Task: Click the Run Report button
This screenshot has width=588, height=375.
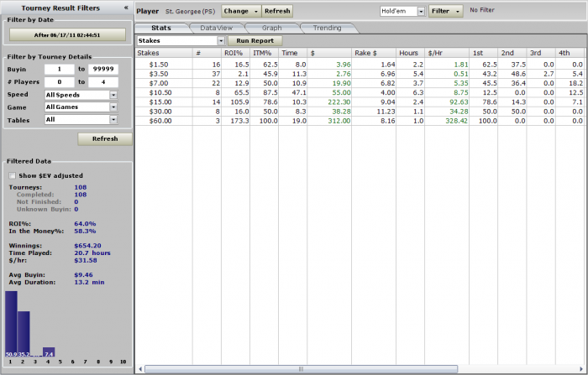Action: coord(255,41)
